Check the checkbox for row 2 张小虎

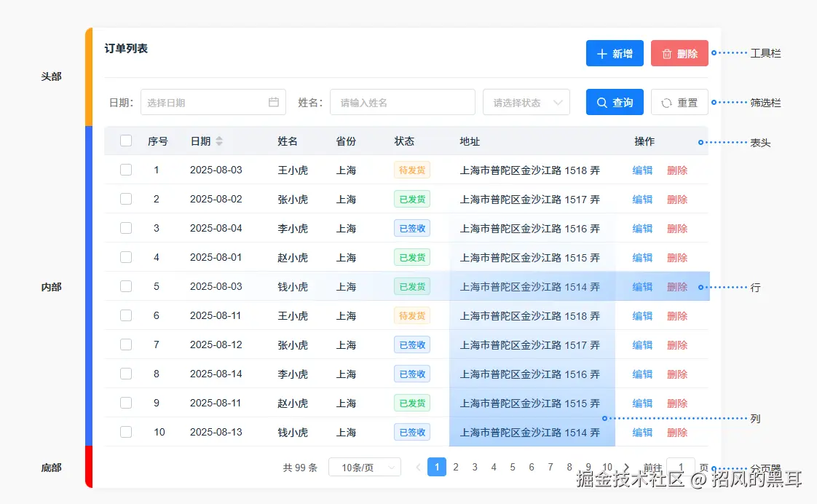125,199
